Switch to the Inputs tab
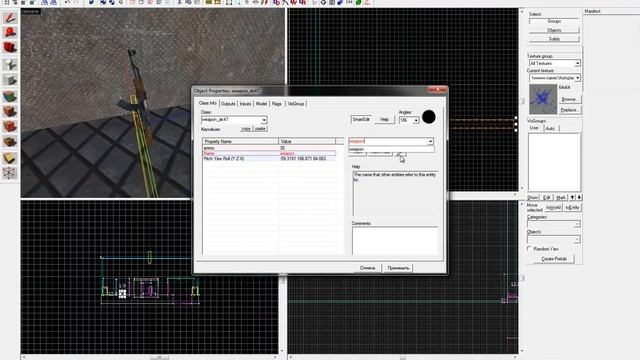 pyautogui.click(x=245, y=104)
